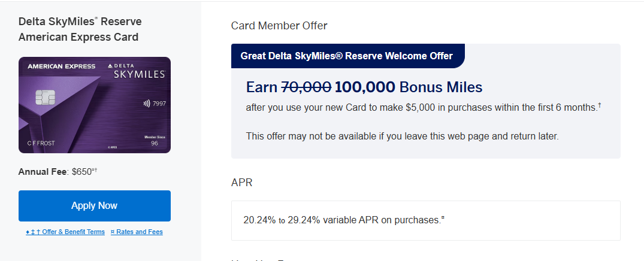Click the APR section heading
644x261 pixels.
[x=242, y=182]
